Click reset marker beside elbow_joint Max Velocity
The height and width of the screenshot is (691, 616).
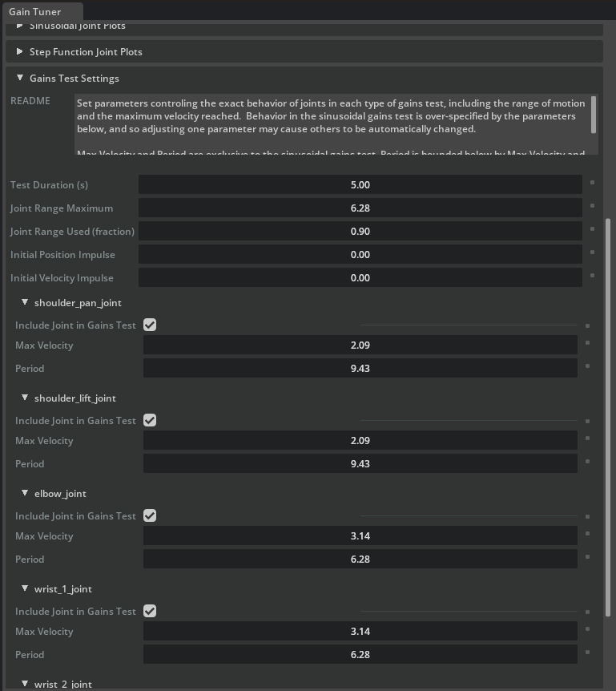click(x=587, y=534)
